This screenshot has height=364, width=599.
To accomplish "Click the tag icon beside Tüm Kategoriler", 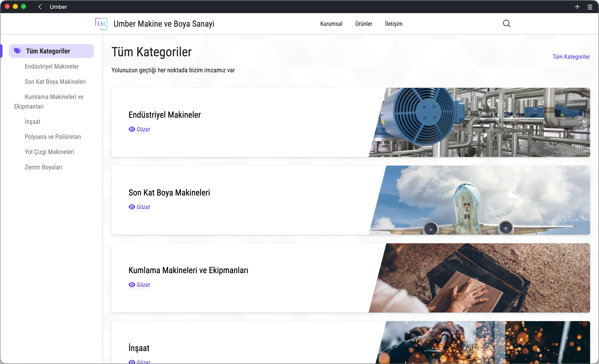I will point(17,51).
